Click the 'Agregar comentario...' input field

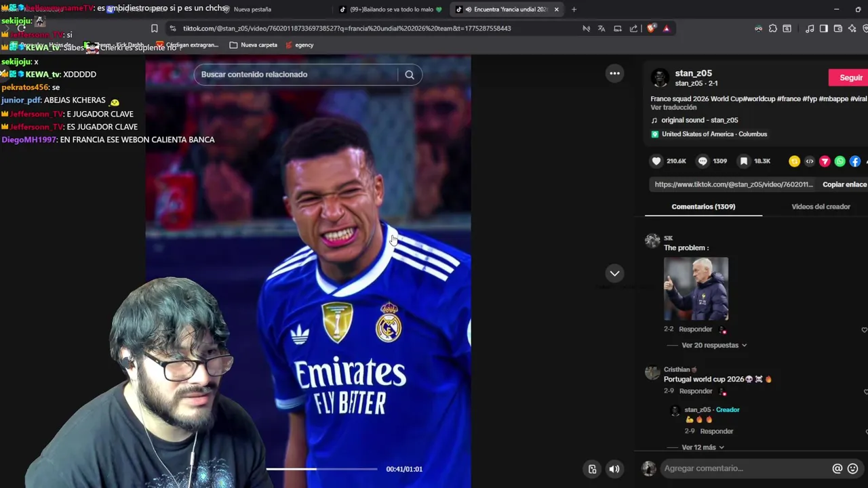pyautogui.click(x=746, y=468)
